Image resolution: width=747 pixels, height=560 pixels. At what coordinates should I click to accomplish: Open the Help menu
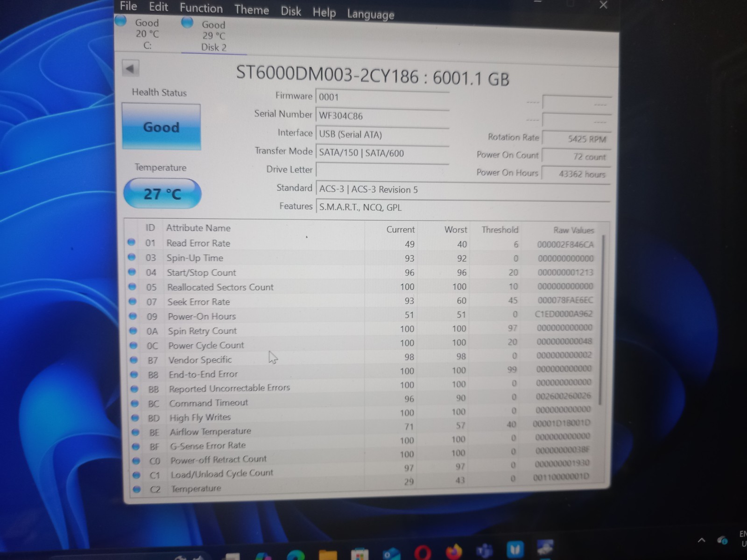point(324,13)
